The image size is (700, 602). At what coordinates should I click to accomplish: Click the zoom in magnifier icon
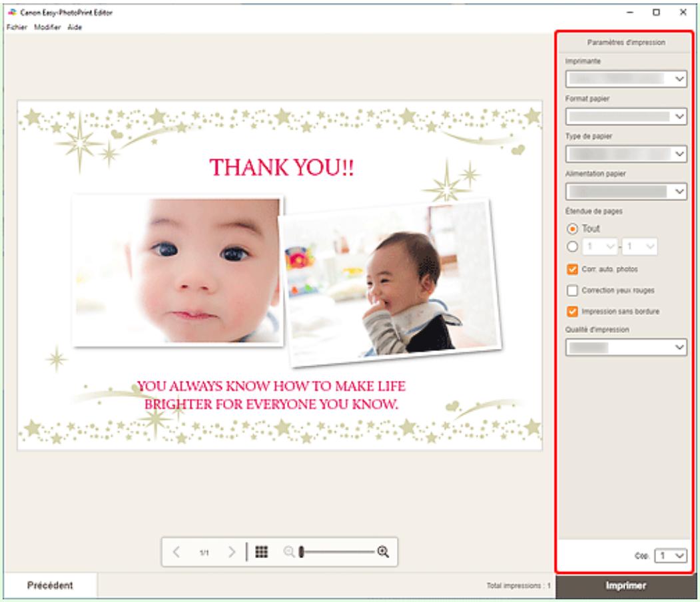tap(383, 552)
